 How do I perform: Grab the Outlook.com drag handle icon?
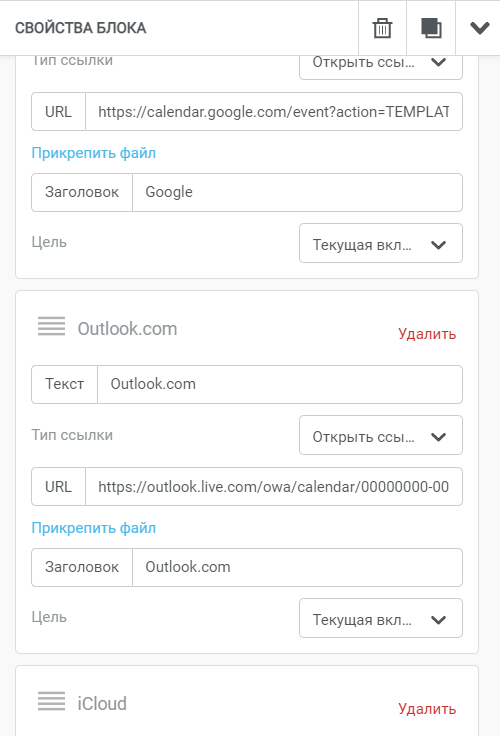(x=52, y=326)
